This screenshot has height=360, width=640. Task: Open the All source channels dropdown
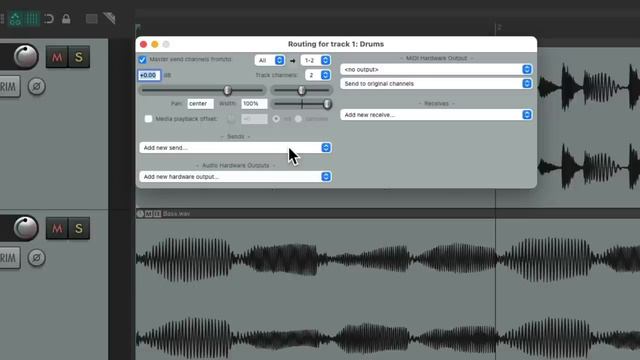point(269,60)
